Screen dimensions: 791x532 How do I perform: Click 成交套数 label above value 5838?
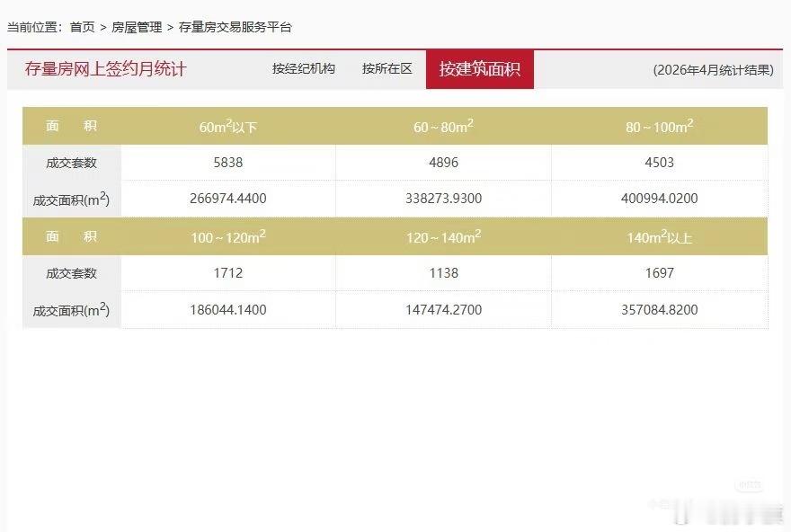[71, 163]
